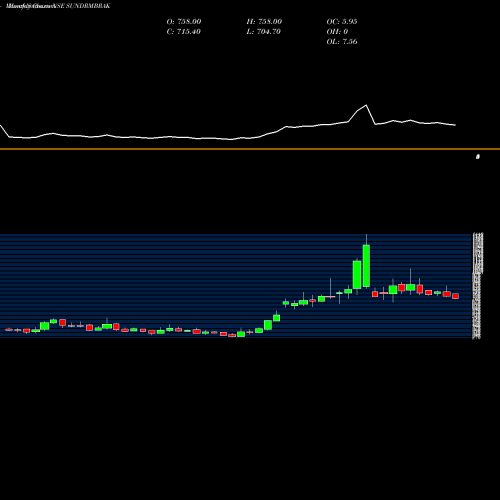Select the OH: 0 value
500x500 pixels.
337,32
